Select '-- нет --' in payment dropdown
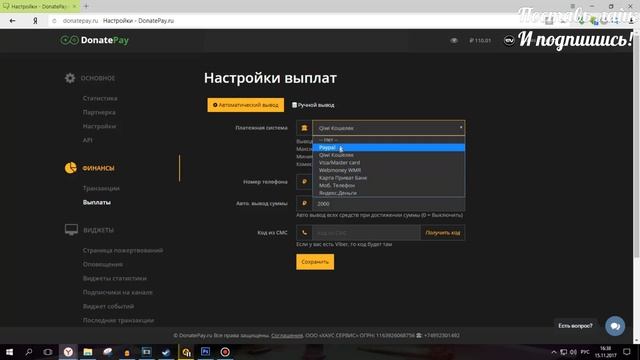Viewport: 640px width, 360px height. click(389, 140)
